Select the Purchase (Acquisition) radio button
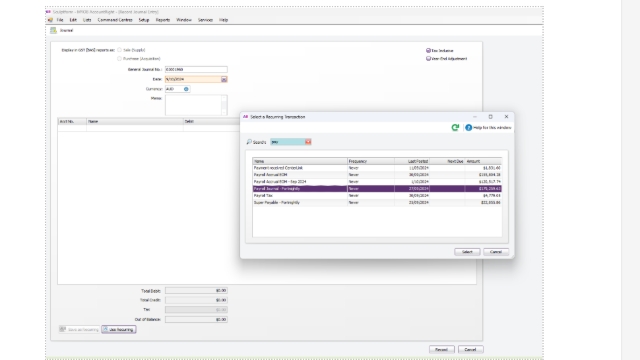640x360 pixels. click(119, 59)
